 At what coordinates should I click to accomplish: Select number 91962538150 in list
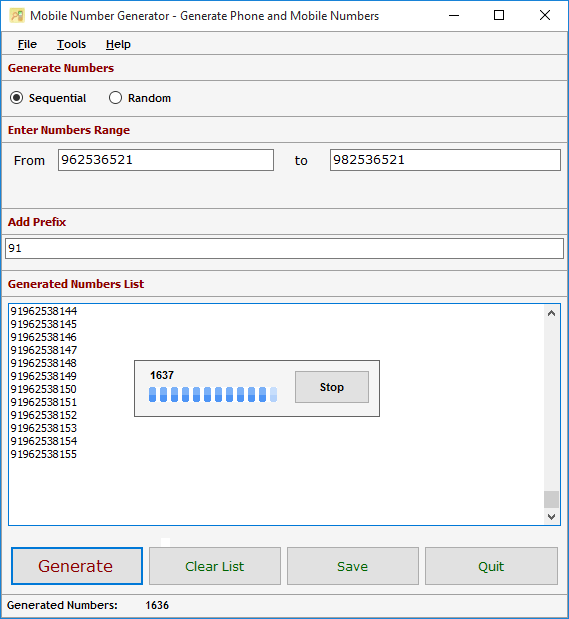pos(44,389)
